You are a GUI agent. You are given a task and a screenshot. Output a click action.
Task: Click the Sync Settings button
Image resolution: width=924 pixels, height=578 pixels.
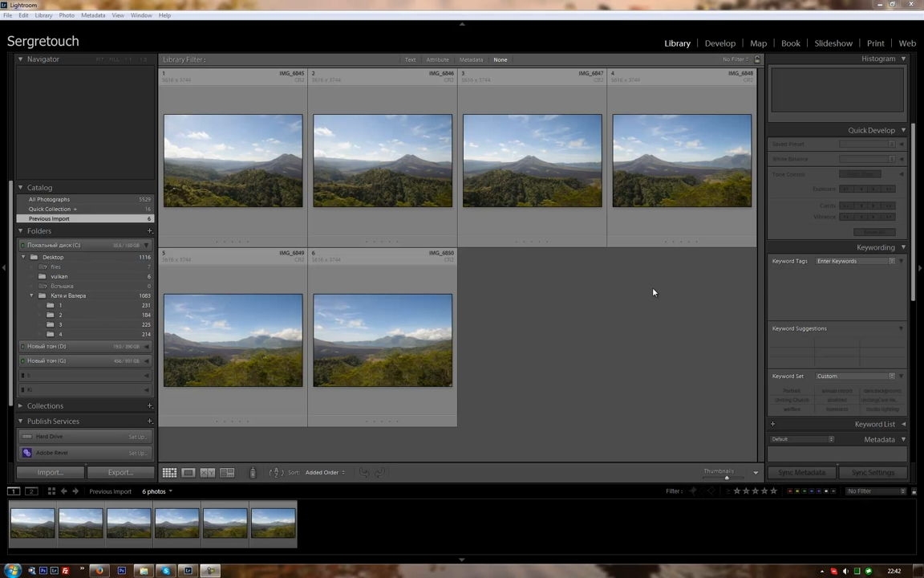pyautogui.click(x=873, y=472)
